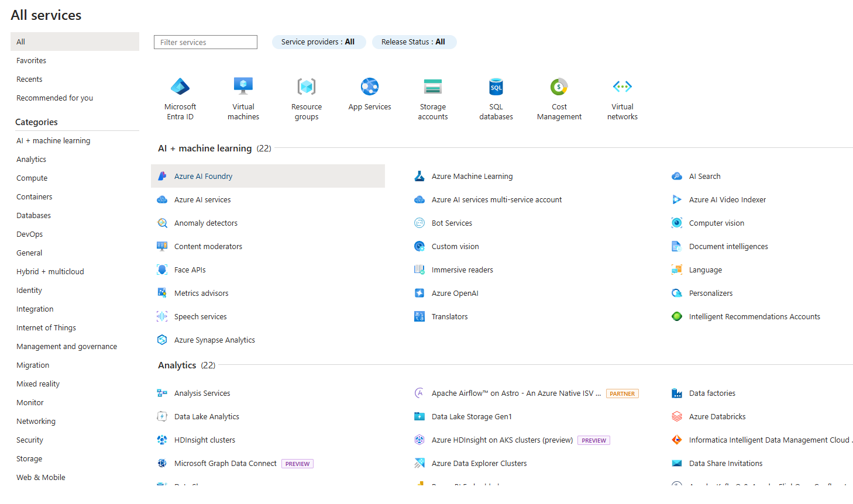Click the Personalizers icon

(677, 293)
